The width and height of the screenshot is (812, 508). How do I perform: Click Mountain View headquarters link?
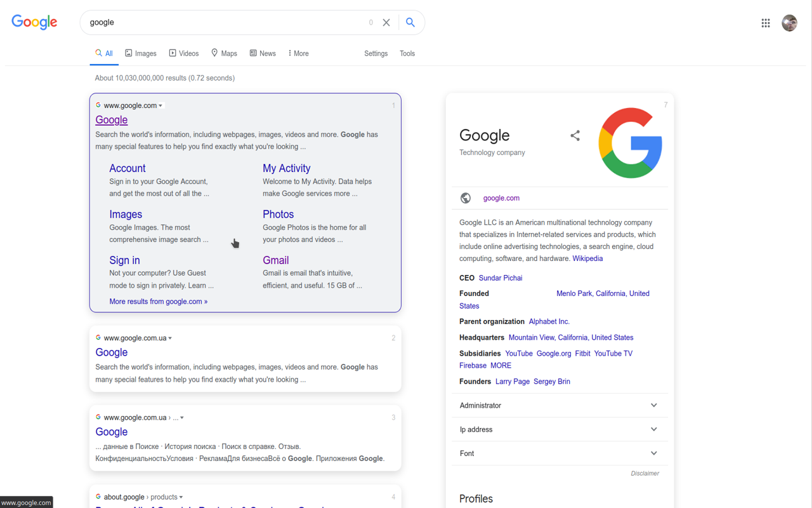pos(571,338)
